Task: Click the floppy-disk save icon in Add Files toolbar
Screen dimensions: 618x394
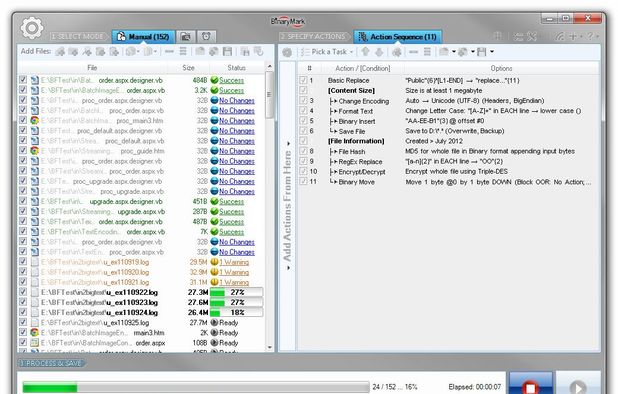Action: [x=227, y=51]
